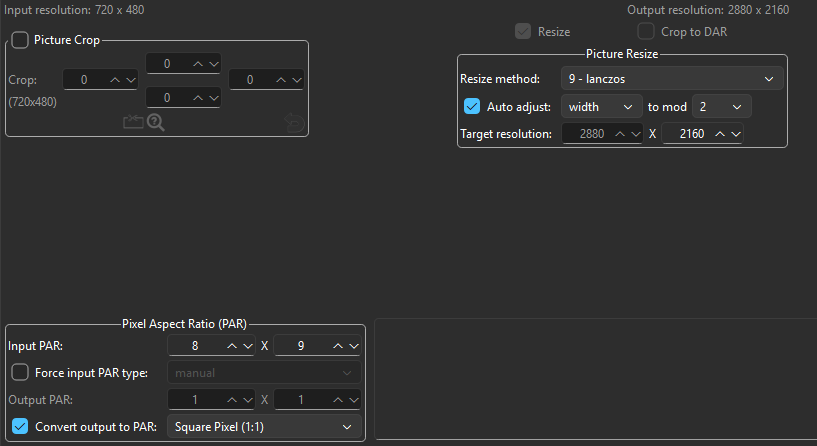Toggle the Auto adjust checkbox
Image resolution: width=817 pixels, height=446 pixels.
pyautogui.click(x=473, y=106)
